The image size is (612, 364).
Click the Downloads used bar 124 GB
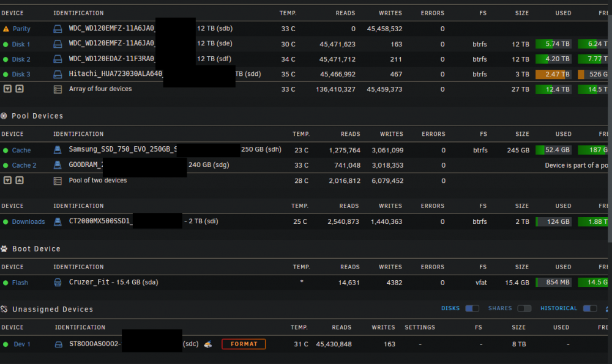pos(553,221)
